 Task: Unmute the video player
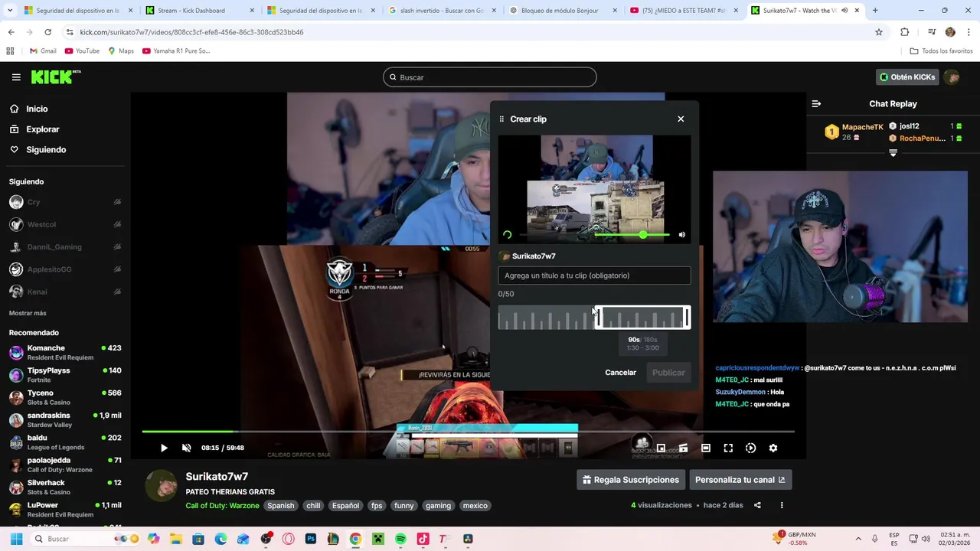point(186,448)
